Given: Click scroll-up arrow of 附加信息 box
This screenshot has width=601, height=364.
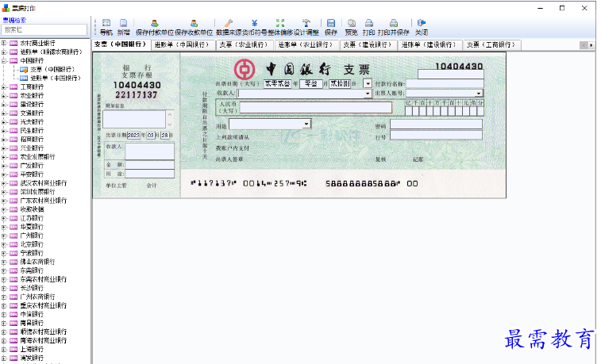Looking at the screenshot, I should click(170, 115).
